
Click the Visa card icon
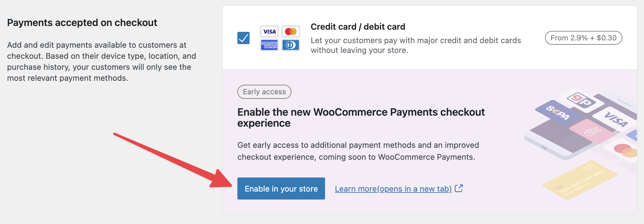click(x=269, y=32)
